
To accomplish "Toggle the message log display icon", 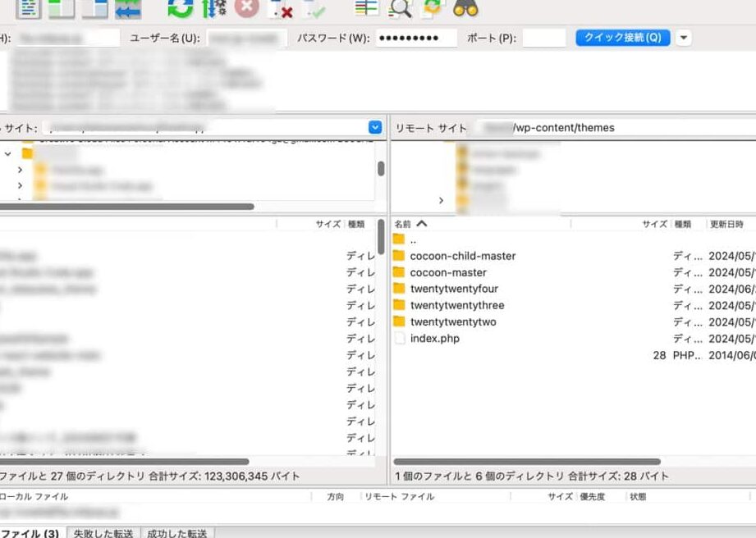I will pos(28,9).
